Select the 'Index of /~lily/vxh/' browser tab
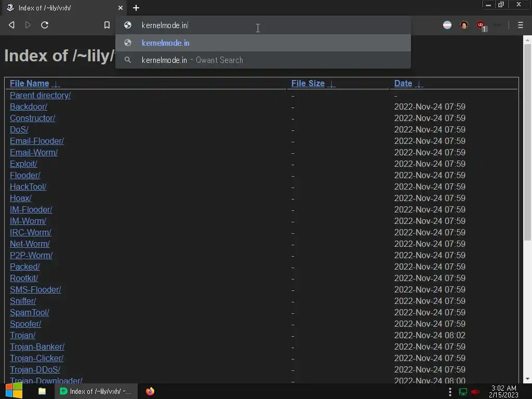The image size is (532, 399). click(x=63, y=8)
